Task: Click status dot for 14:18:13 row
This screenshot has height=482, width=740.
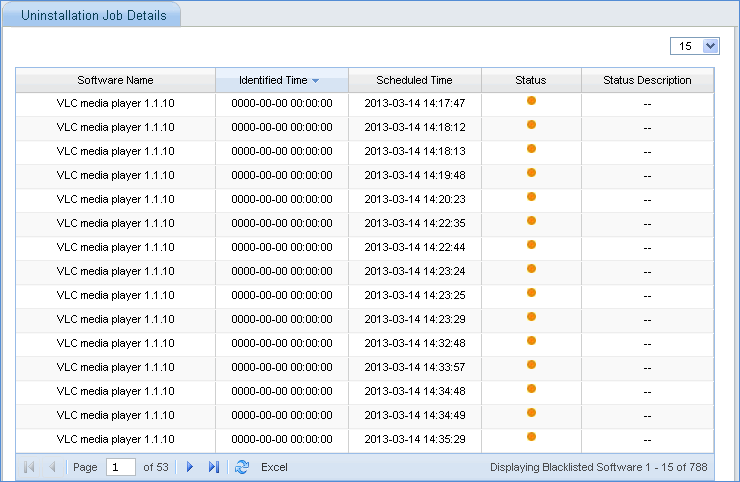Action: 531,149
